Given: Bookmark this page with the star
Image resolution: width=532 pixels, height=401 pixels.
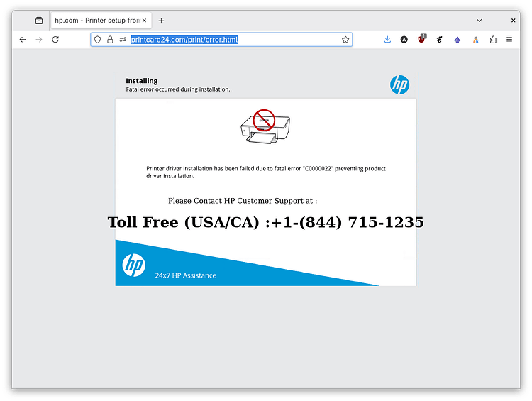Looking at the screenshot, I should [345, 40].
